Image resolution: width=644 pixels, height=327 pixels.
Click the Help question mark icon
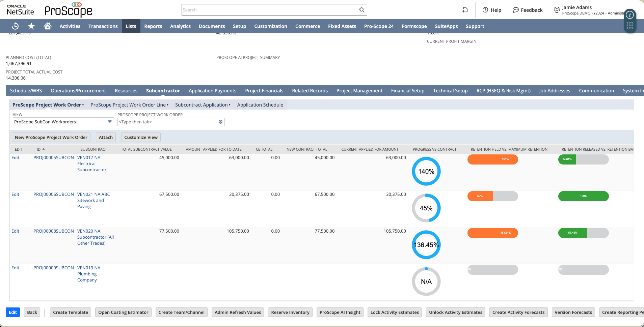click(x=485, y=10)
